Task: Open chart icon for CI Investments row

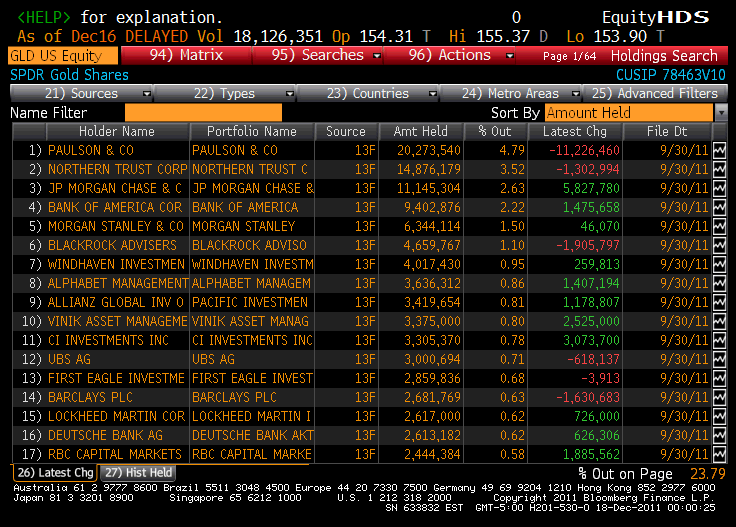Action: (720, 341)
